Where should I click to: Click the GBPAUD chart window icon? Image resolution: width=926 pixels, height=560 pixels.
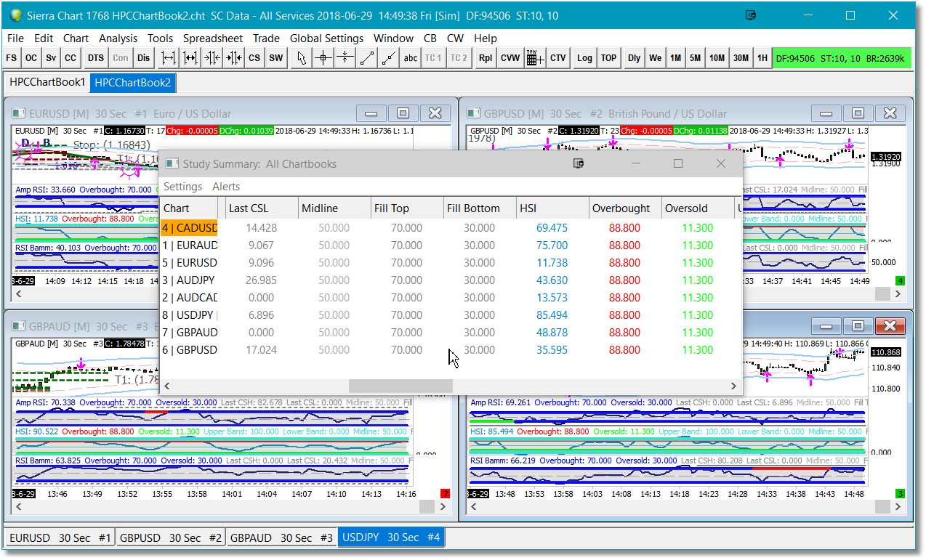20,326
